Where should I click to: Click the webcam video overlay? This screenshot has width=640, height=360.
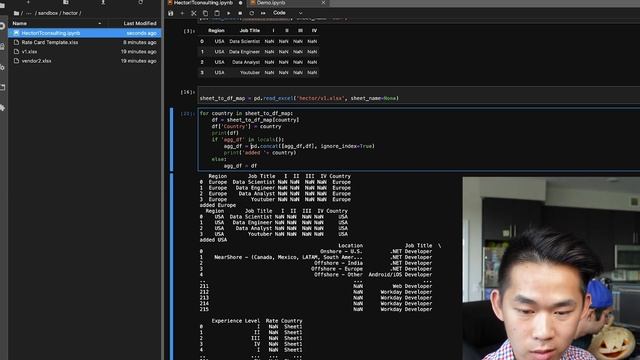[x=551, y=268]
